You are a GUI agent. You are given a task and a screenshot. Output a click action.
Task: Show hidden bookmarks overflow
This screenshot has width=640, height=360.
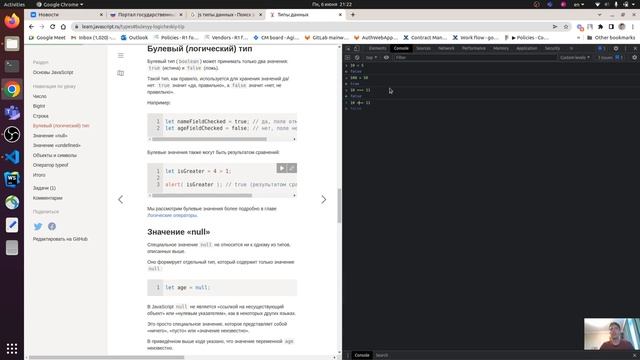[x=578, y=38]
